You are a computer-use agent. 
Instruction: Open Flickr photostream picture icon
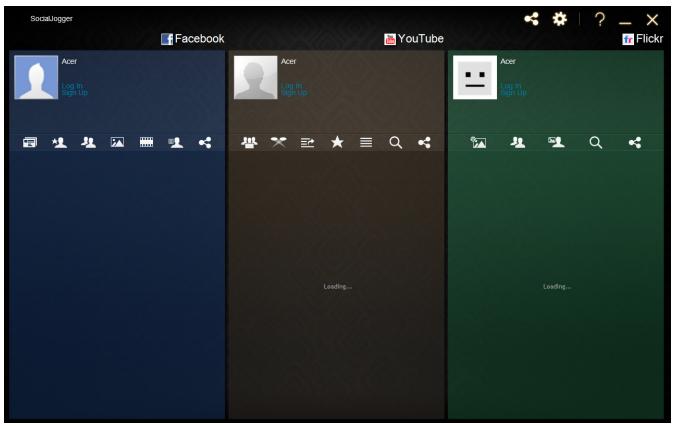click(x=478, y=142)
